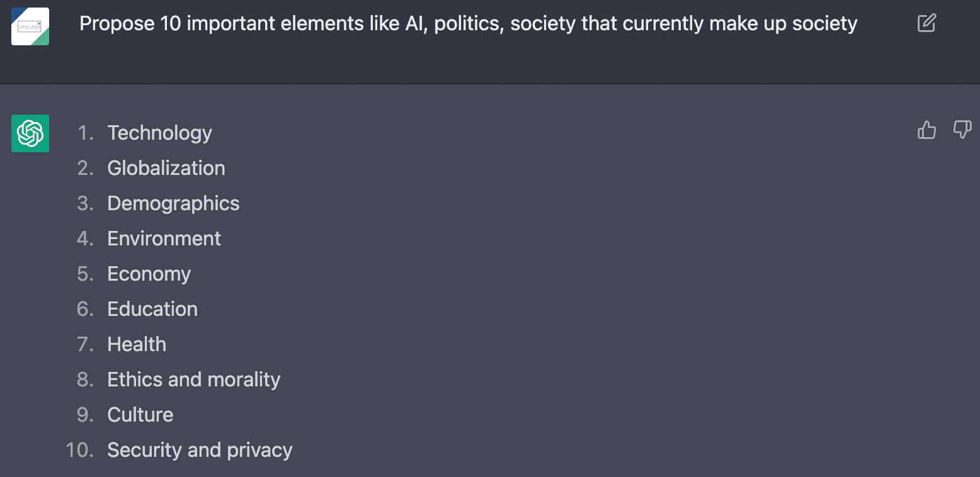
Task: Click the prompt text starting with "Propose"
Action: (468, 24)
